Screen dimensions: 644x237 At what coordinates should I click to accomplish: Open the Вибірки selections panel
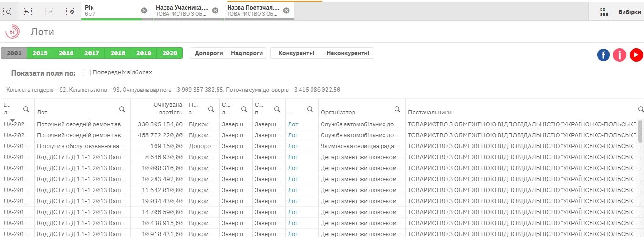coord(620,12)
